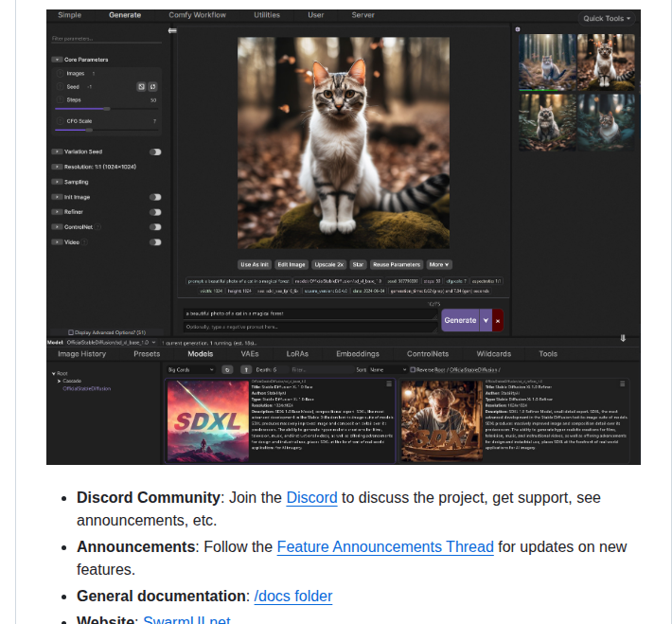Viewport: 672px width, 624px height.
Task: Switch to the Comfy Workflow tab
Action: pos(197,15)
